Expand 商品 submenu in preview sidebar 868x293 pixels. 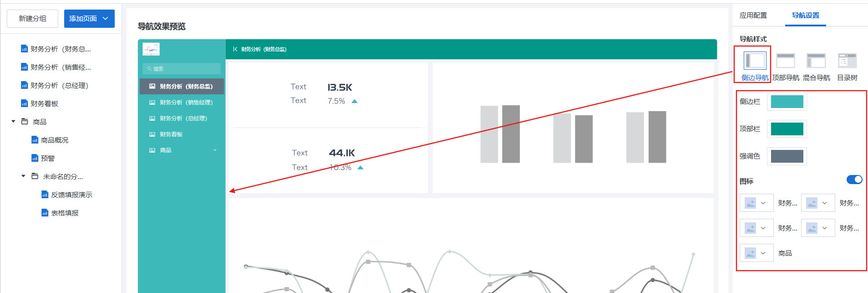[215, 150]
